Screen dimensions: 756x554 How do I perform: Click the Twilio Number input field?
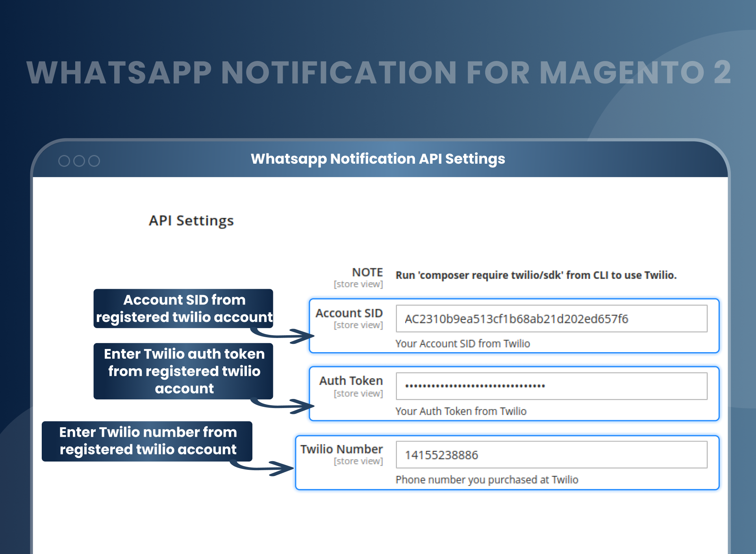click(551, 455)
